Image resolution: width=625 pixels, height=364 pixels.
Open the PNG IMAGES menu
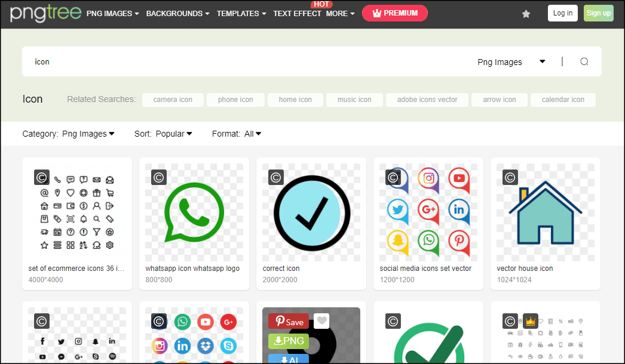[113, 14]
